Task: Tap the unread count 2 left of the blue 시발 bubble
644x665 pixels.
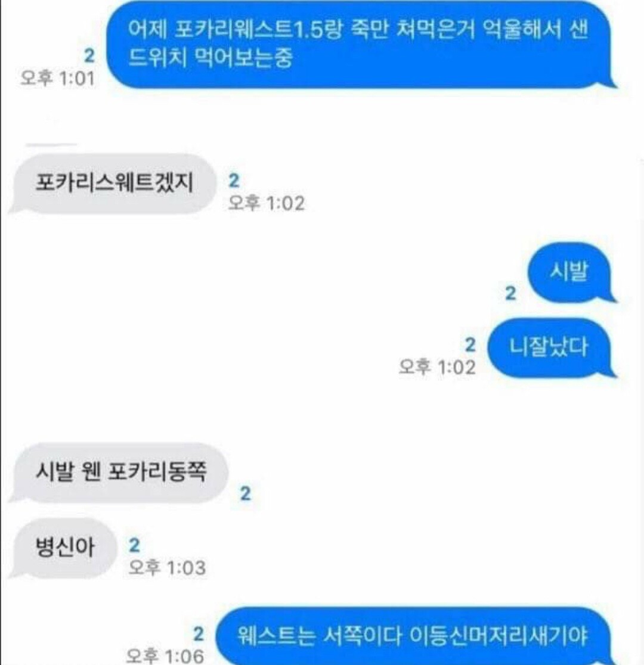Action: coord(510,293)
